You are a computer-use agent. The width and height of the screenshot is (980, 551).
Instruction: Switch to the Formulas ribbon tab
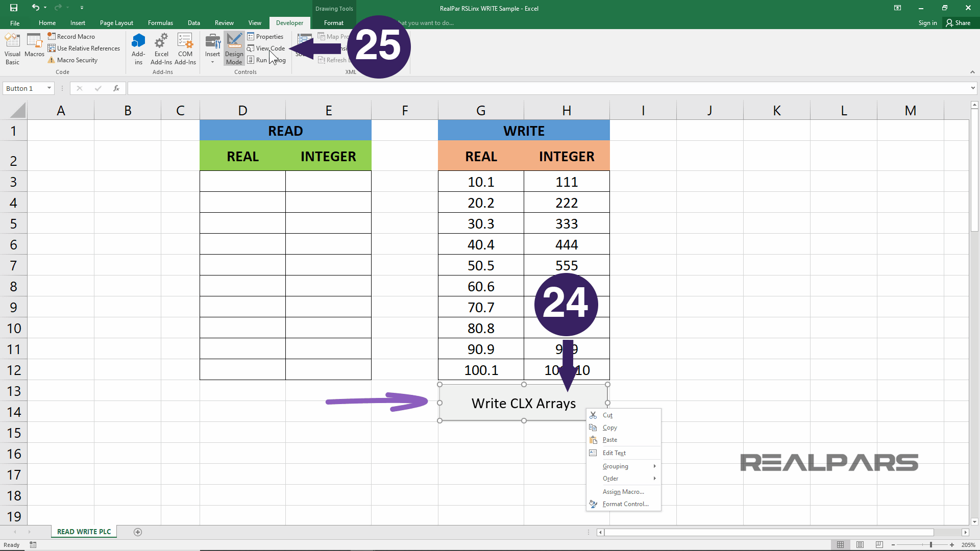click(160, 22)
